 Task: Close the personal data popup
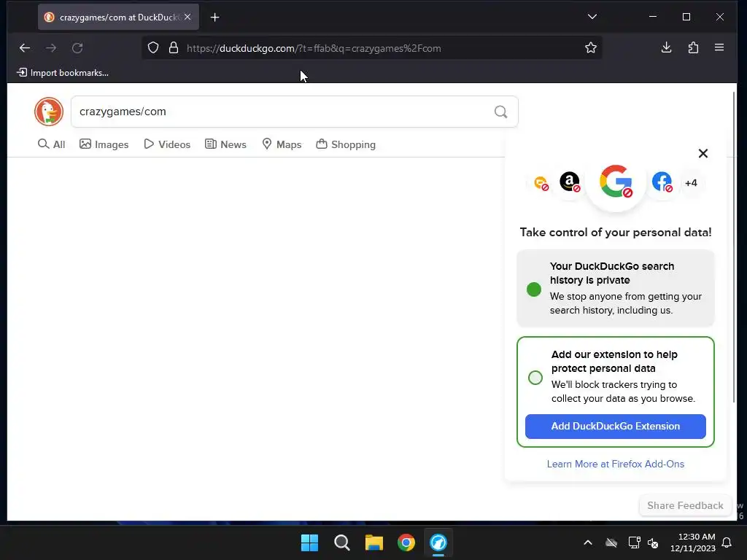click(x=703, y=153)
